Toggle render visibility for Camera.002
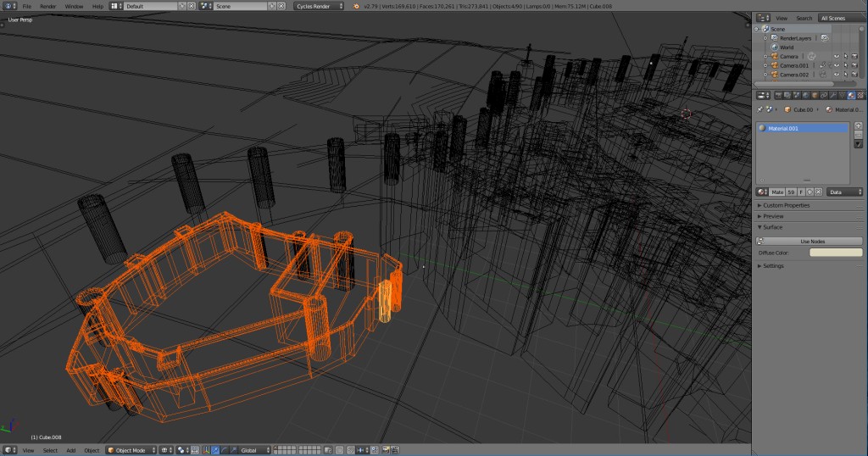Screen dimensions: 868x456 coord(856,75)
